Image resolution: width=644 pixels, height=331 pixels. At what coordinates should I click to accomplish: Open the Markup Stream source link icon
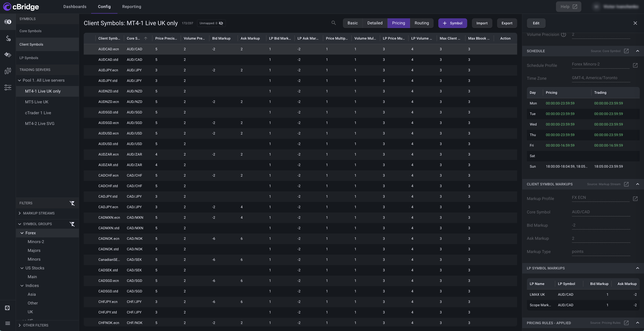(626, 184)
